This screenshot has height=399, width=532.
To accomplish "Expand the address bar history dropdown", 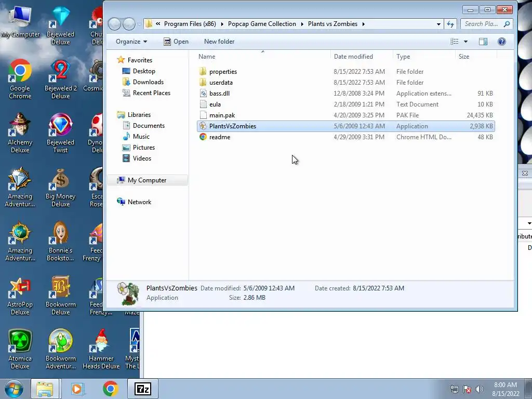I will (x=438, y=24).
